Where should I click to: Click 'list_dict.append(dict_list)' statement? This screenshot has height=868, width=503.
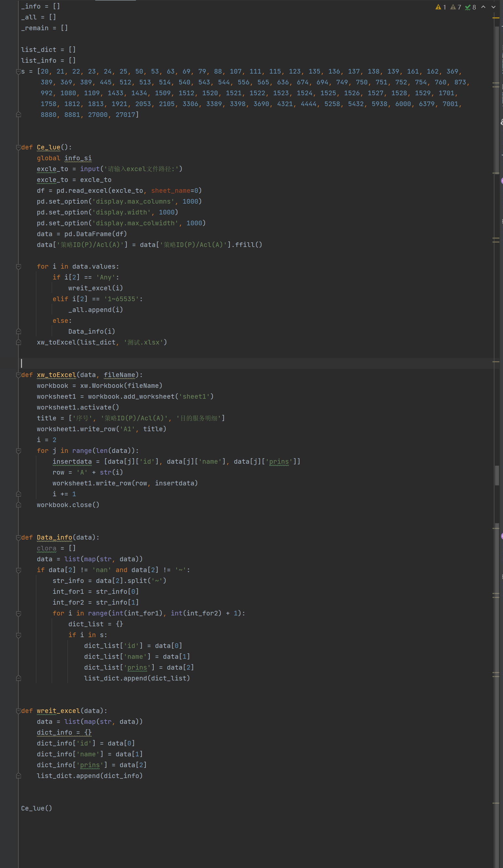(x=137, y=679)
